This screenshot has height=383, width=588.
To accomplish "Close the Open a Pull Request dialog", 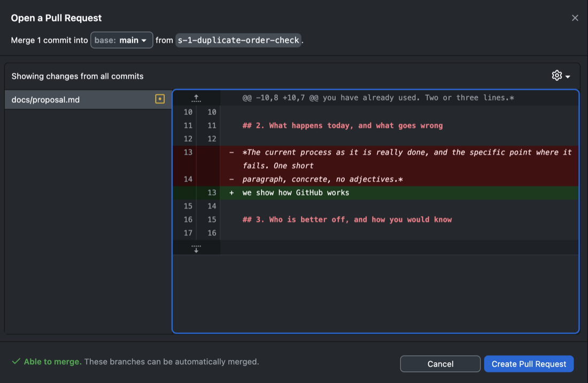I will [x=575, y=18].
